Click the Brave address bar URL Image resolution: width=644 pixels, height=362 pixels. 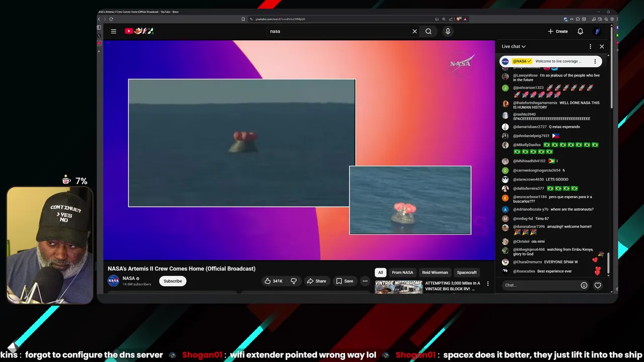(280, 19)
